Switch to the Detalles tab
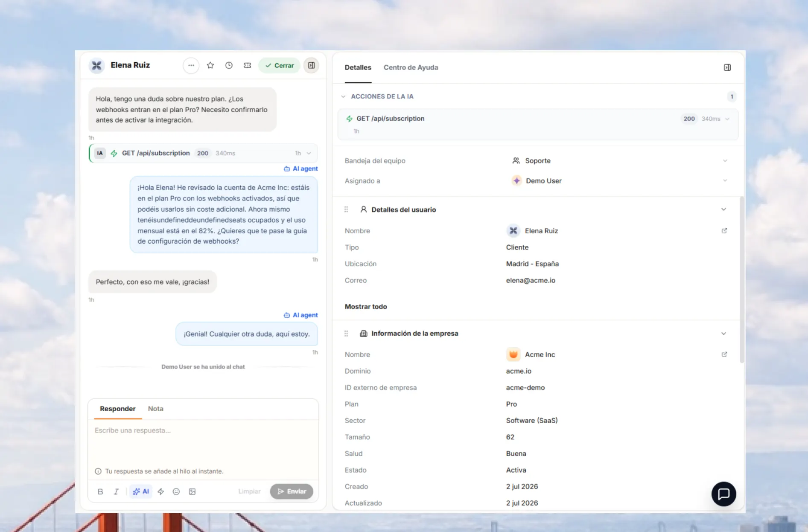Viewport: 808px width, 532px height. tap(358, 67)
